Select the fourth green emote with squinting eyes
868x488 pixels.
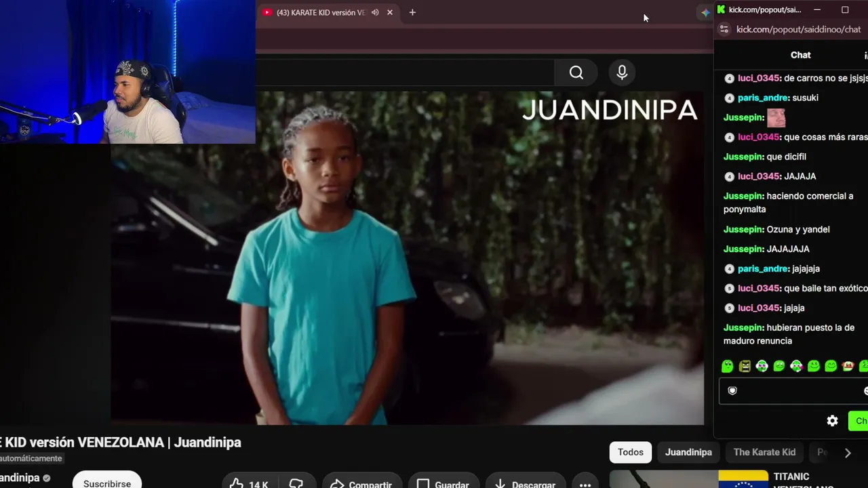pyautogui.click(x=779, y=366)
